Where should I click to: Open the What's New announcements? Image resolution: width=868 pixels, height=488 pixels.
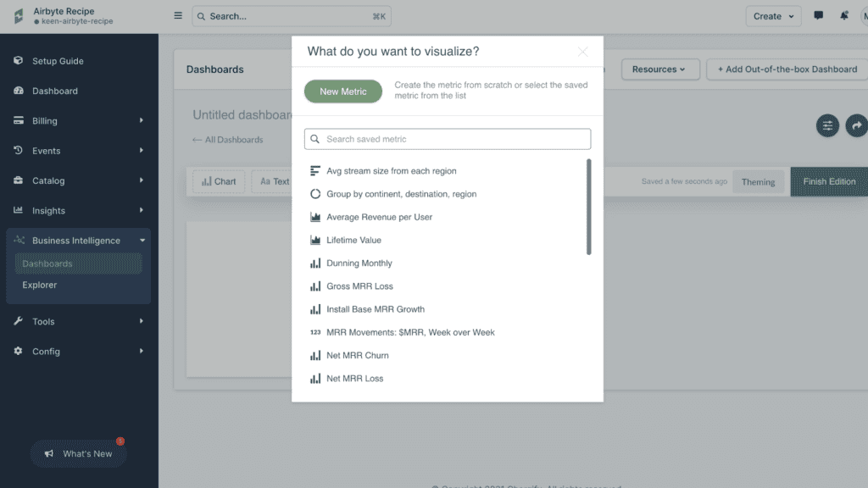tap(79, 454)
